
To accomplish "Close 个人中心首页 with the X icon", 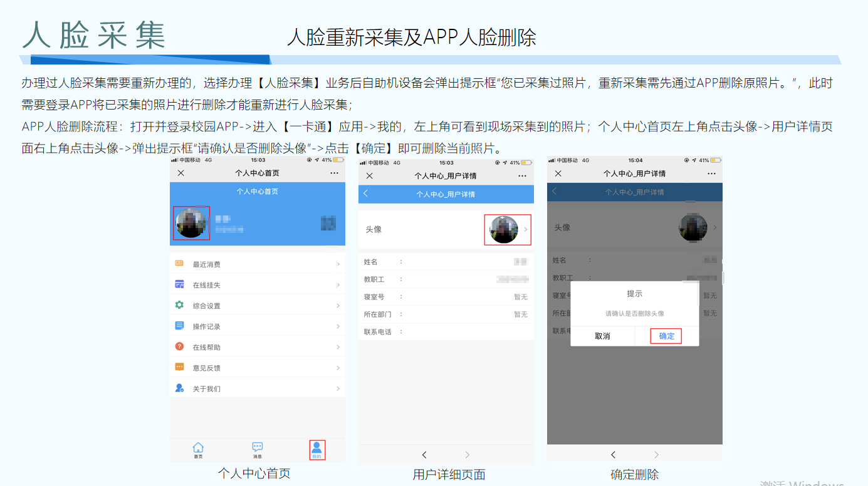I will (181, 173).
